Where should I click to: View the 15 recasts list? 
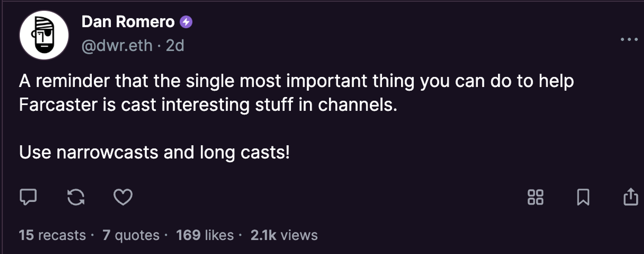click(x=52, y=235)
